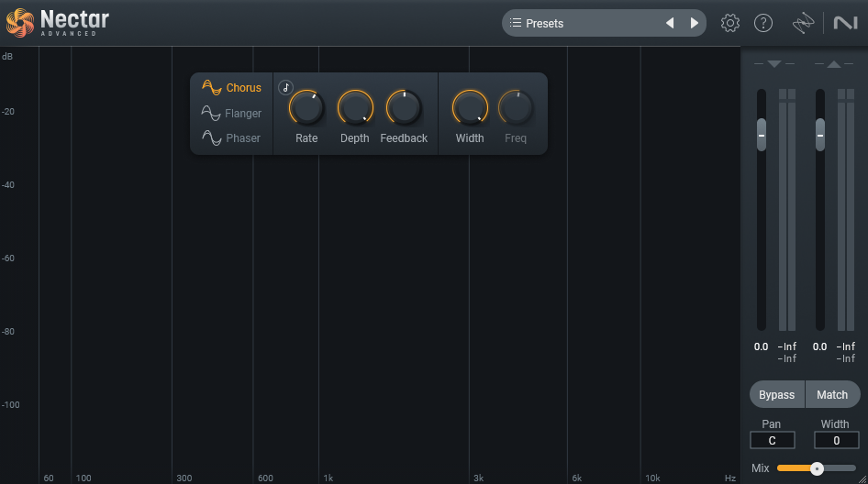Click the iZotope wave logo icon
The image size is (868, 484).
(x=803, y=23)
